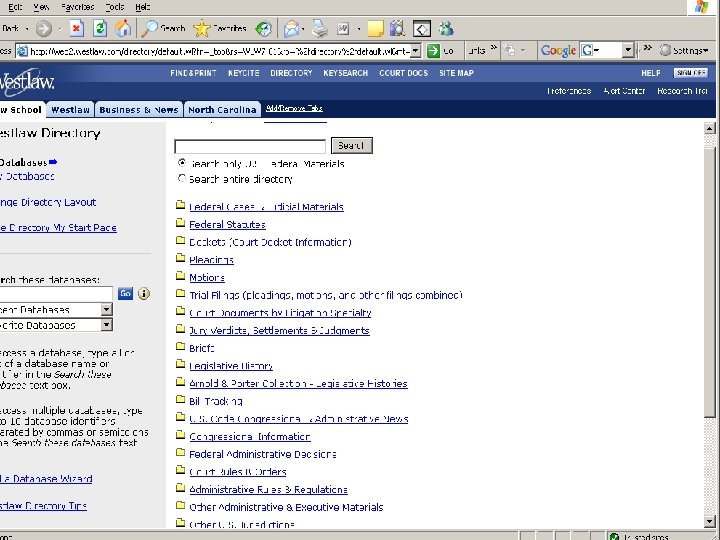Click green Go arrow beside address bar
720x540 pixels.
433,51
